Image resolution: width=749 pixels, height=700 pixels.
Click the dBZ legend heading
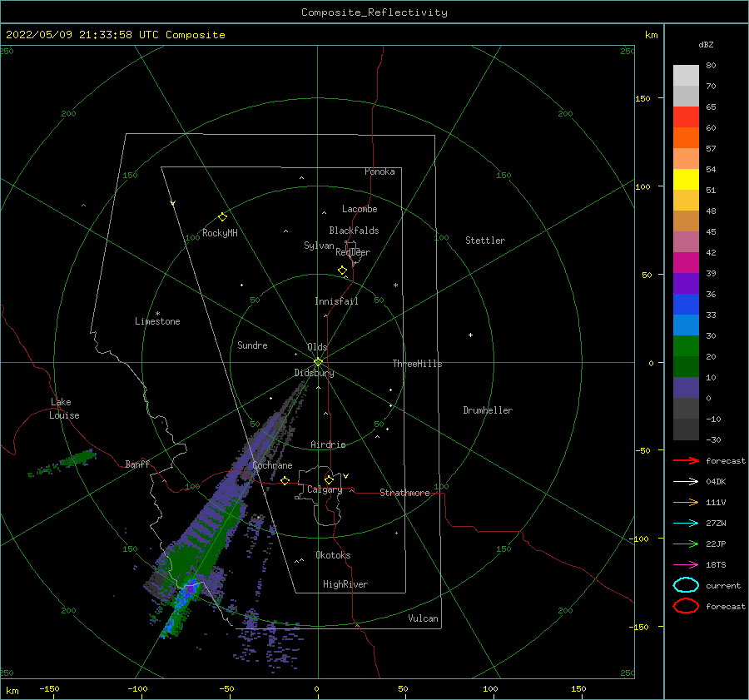coord(706,45)
